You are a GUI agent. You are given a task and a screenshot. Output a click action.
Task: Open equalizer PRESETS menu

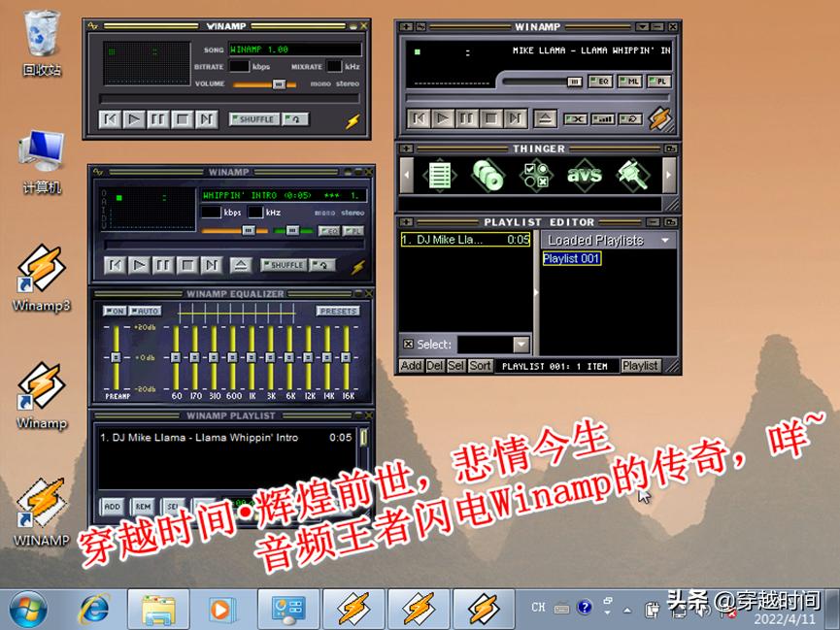point(338,311)
